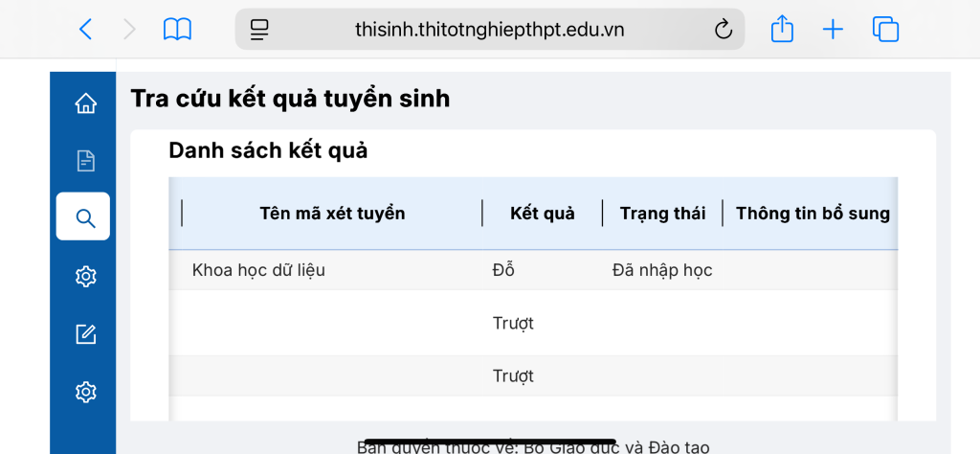Image resolution: width=980 pixels, height=454 pixels.
Task: Tap the Safari share icon
Action: [x=782, y=29]
